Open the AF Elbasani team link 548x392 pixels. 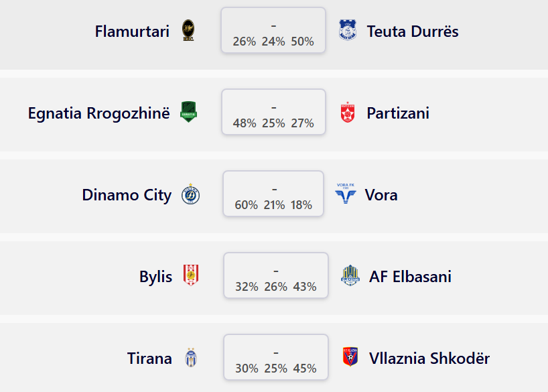410,277
